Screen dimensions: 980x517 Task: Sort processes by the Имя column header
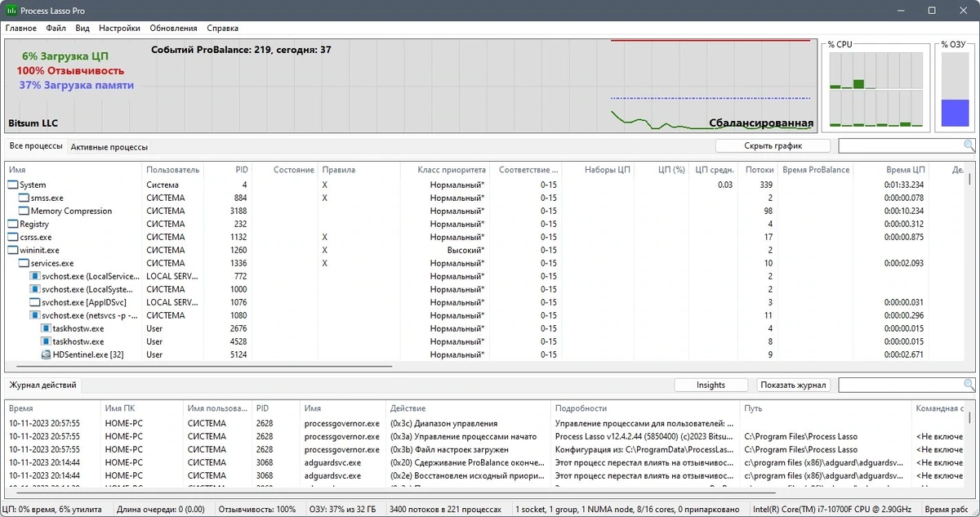coord(73,170)
